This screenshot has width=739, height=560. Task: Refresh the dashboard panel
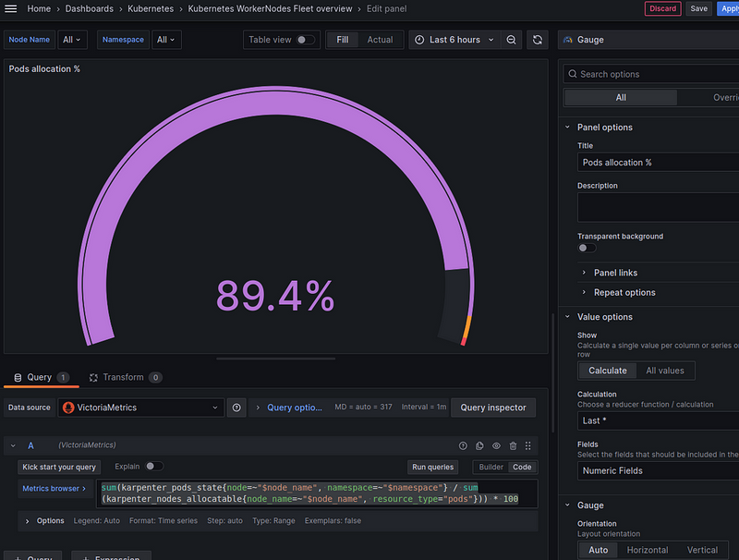538,40
